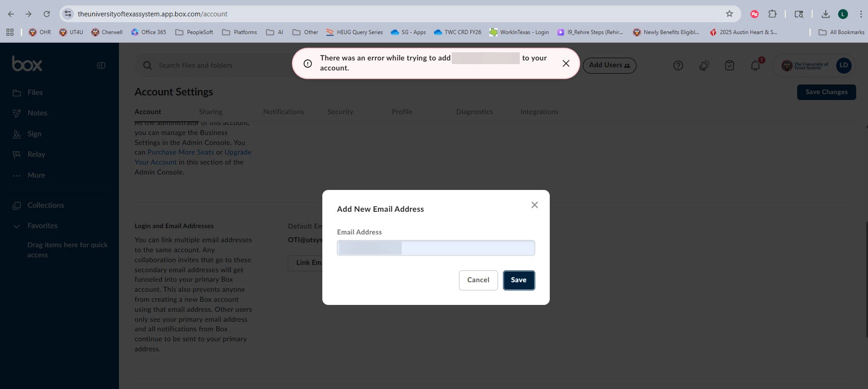Image resolution: width=868 pixels, height=389 pixels.
Task: Open the Chrome profile L avatar
Action: [843, 14]
